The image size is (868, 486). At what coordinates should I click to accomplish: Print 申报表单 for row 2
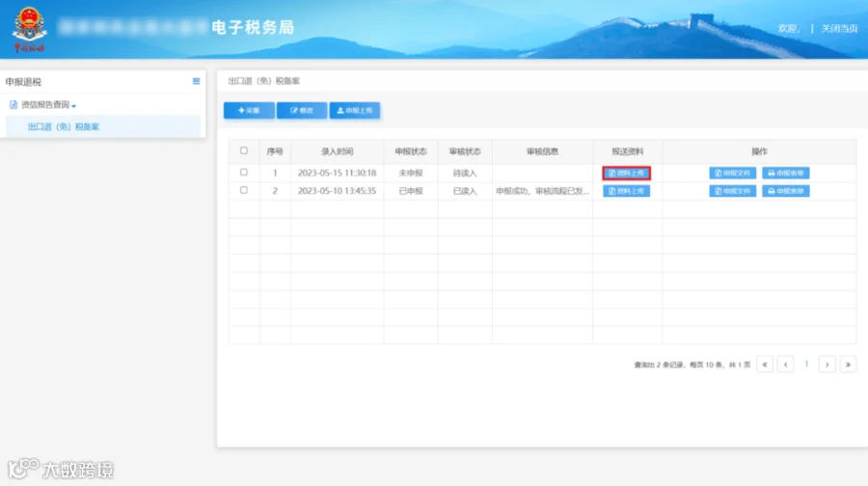coord(785,191)
